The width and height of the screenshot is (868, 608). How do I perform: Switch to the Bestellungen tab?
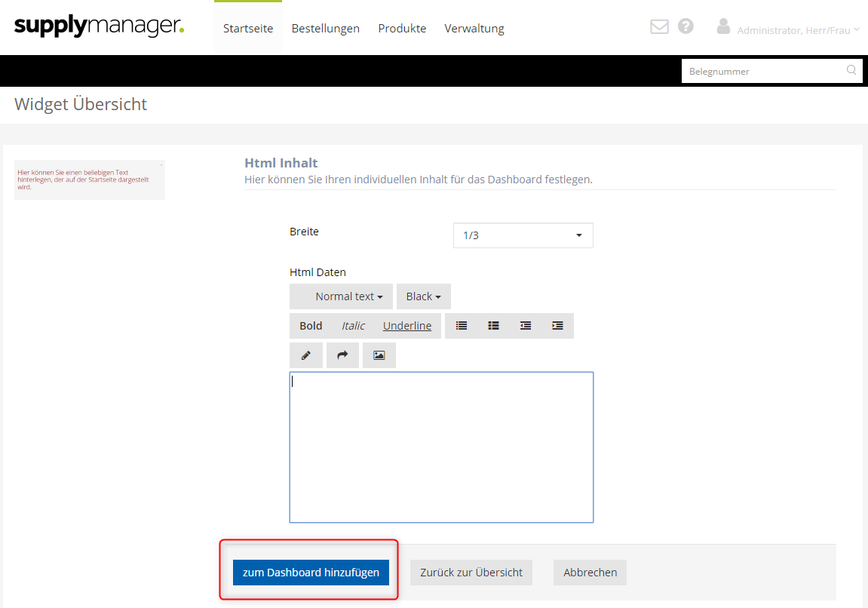point(325,28)
